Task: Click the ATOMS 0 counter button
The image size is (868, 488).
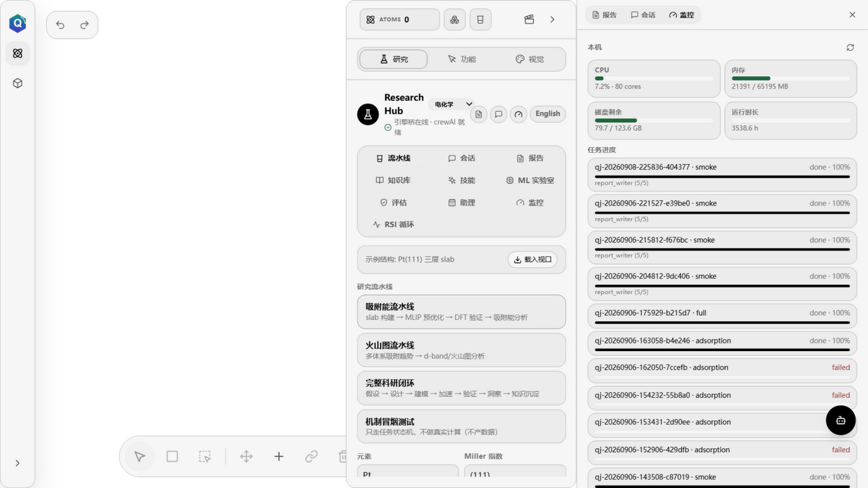Action: tap(399, 20)
